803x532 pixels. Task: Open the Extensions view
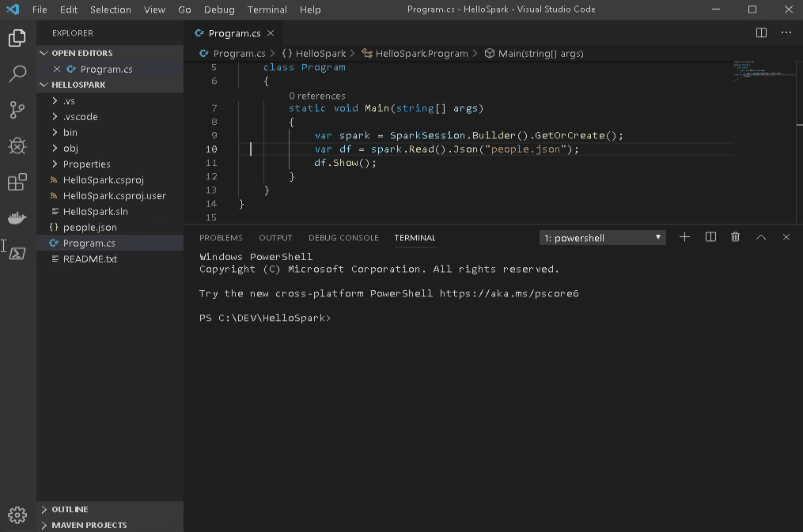click(17, 182)
